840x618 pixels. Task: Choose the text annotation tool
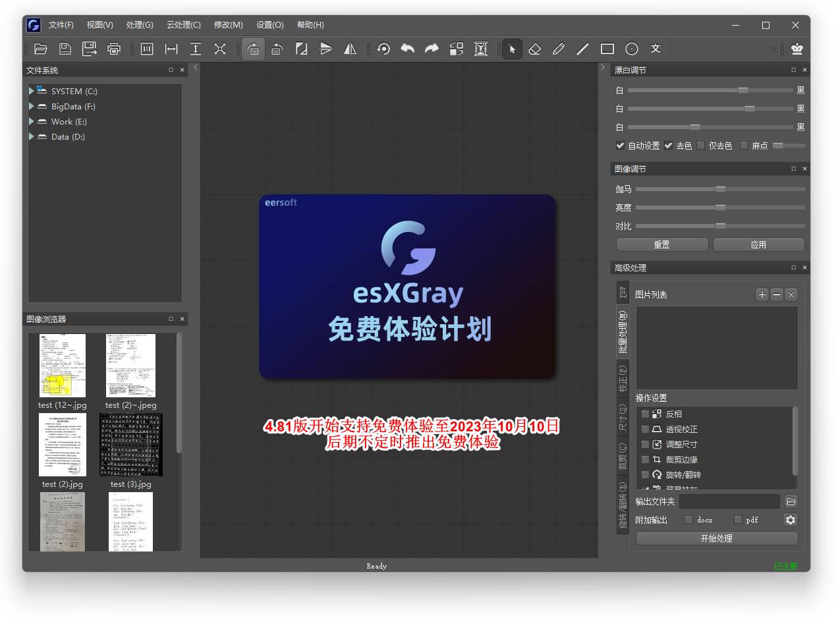[654, 49]
